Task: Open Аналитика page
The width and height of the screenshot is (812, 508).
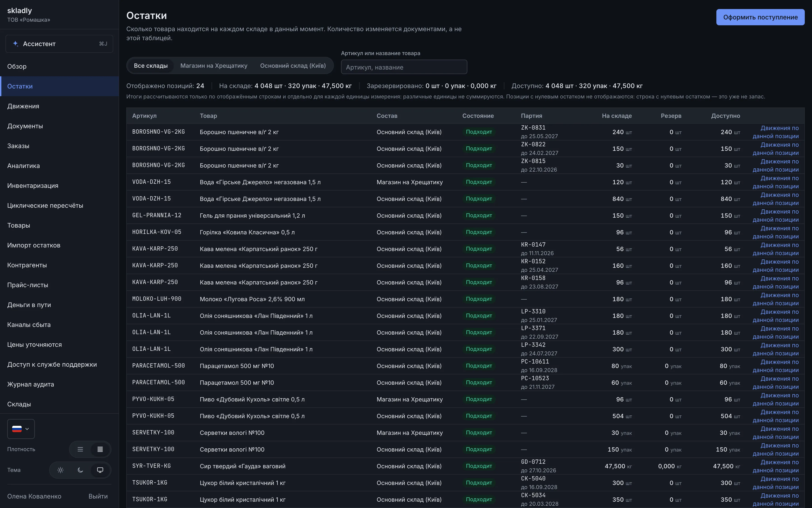Action: (x=59, y=166)
